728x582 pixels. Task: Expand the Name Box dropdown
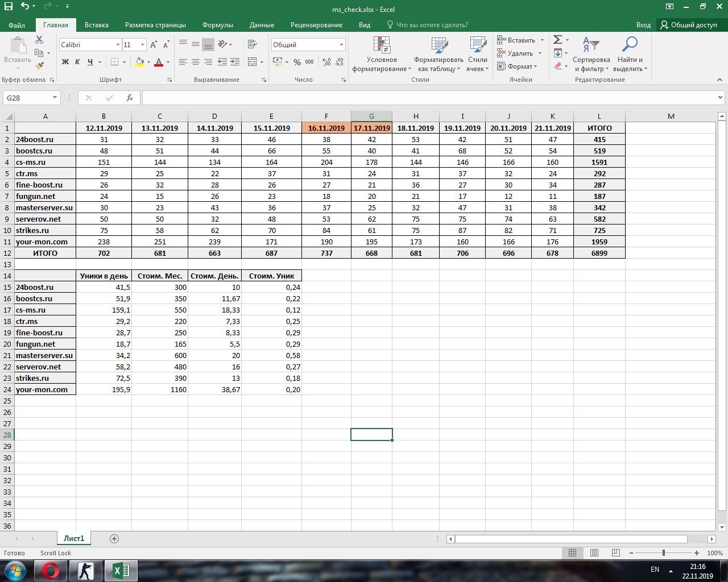pyautogui.click(x=55, y=98)
